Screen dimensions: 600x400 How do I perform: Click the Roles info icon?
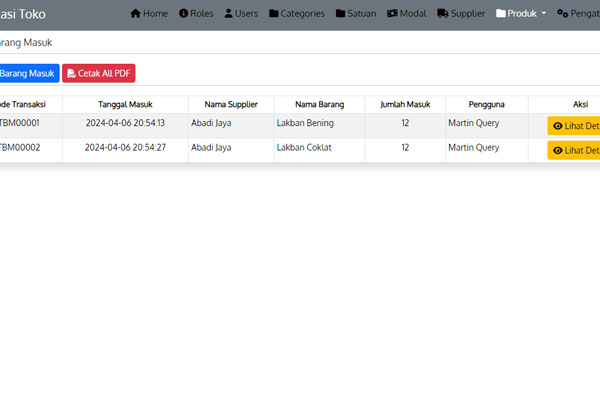coord(184,13)
